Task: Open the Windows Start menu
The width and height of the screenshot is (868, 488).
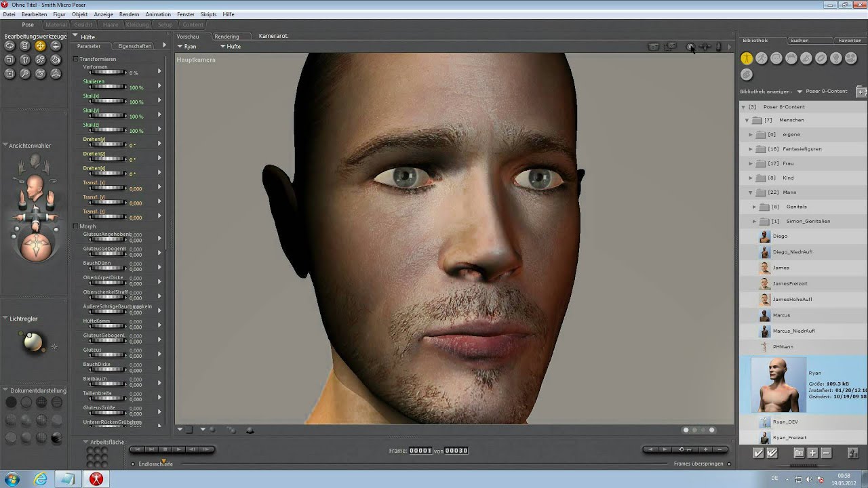Action: click(x=14, y=479)
